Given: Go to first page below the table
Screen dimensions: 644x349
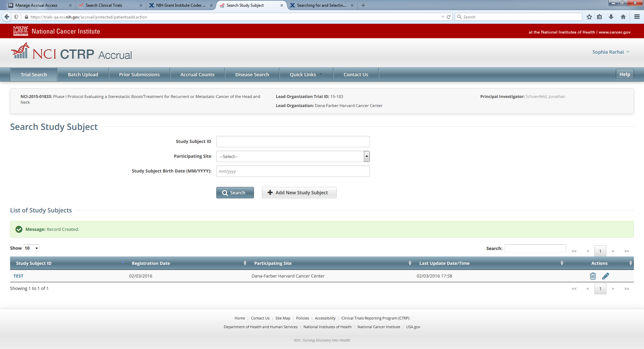Looking at the screenshot, I should click(574, 289).
